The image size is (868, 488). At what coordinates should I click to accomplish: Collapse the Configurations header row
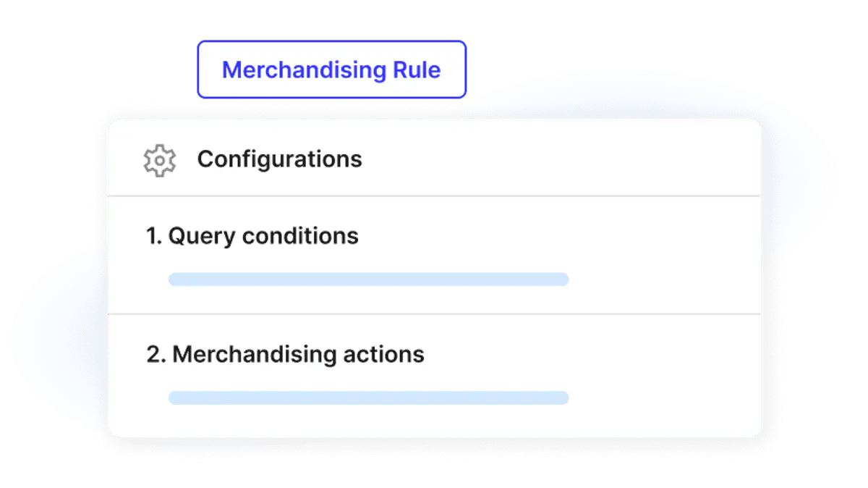point(434,158)
